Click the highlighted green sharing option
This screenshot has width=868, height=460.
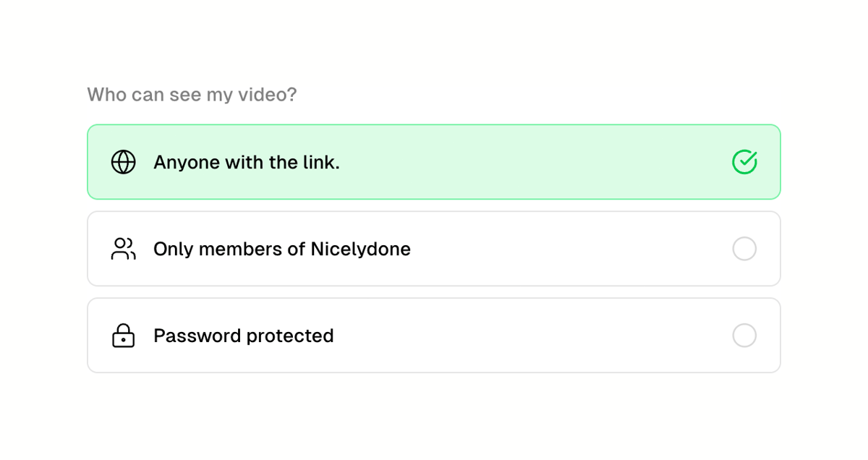pyautogui.click(x=434, y=162)
